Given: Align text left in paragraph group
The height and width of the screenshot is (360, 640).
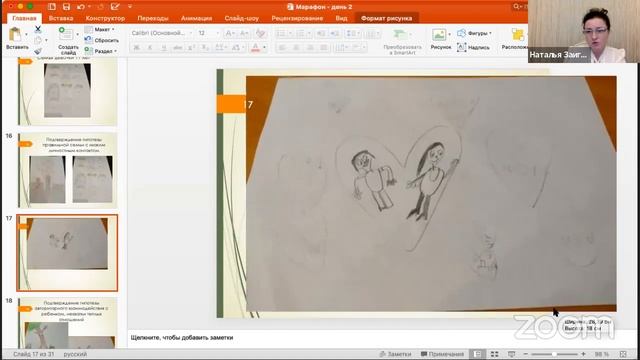Looking at the screenshot, I should pyautogui.click(x=282, y=48).
